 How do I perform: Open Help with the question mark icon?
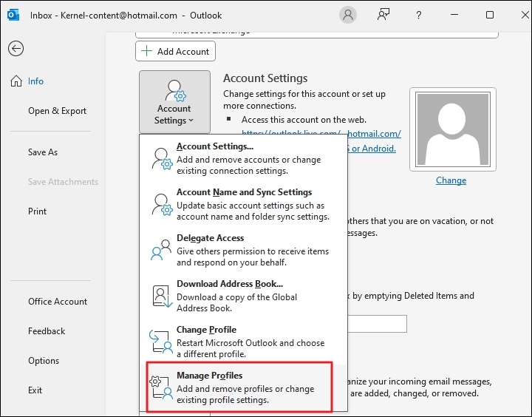419,15
